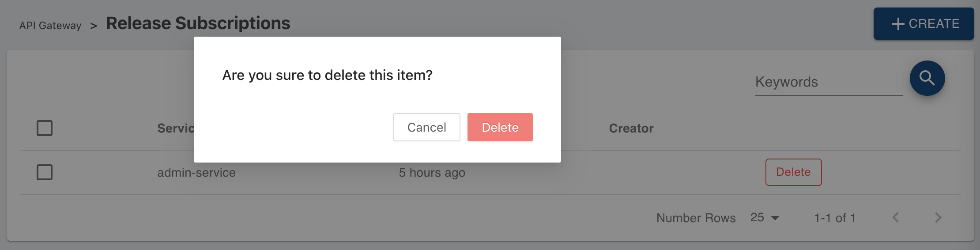Click the delete confirmation question text

click(x=328, y=75)
